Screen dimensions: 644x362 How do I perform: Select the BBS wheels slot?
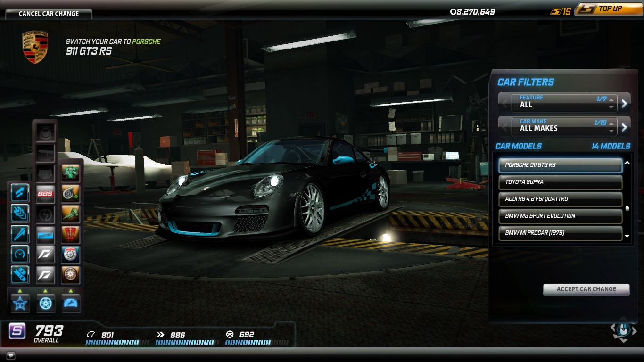click(46, 194)
